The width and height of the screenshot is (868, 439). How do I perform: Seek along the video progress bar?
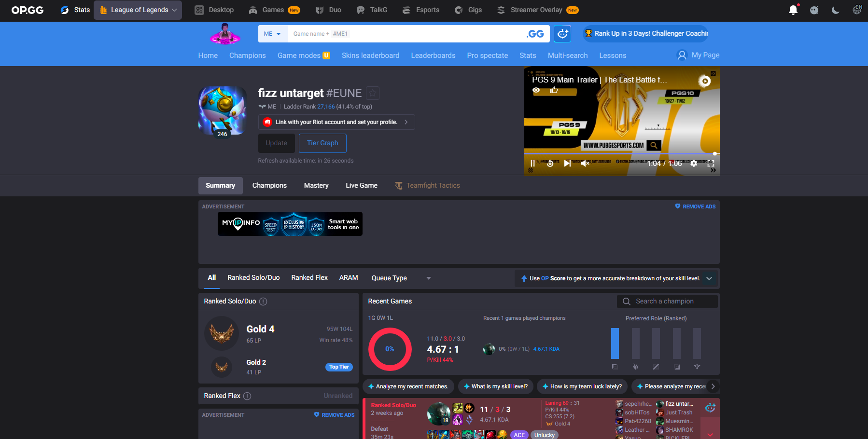[x=618, y=154]
